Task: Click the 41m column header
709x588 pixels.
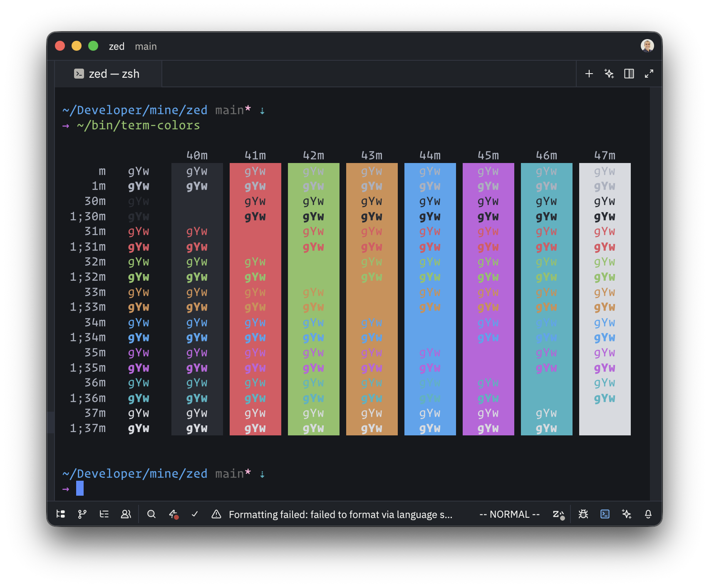Action: click(255, 156)
